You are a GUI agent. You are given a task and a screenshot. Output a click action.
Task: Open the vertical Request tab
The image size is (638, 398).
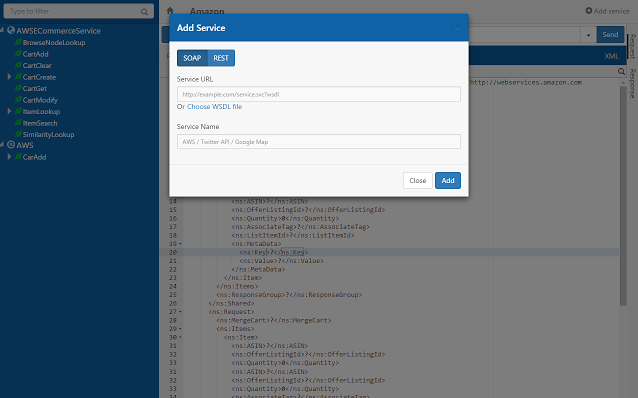[633, 46]
